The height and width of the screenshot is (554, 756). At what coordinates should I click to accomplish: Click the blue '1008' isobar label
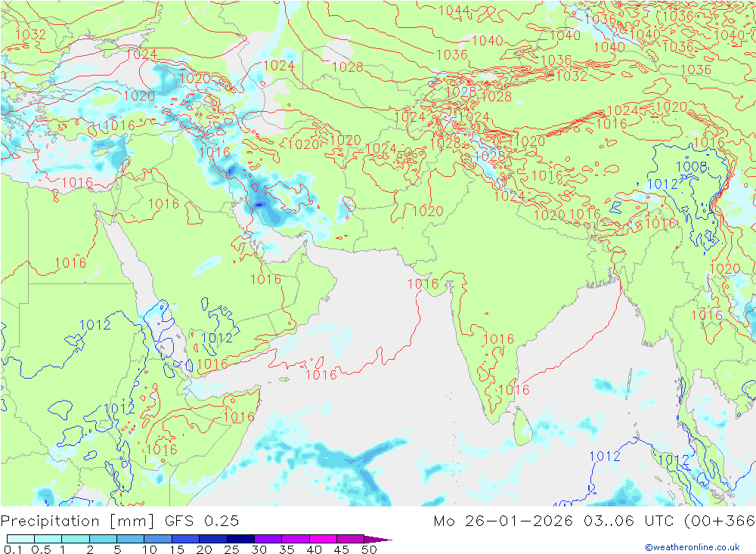[692, 167]
